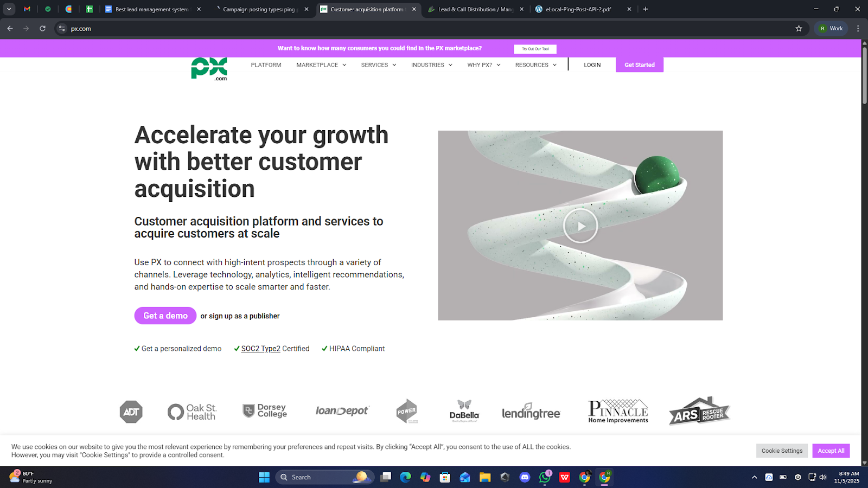Click the Get a demo button

click(165, 316)
